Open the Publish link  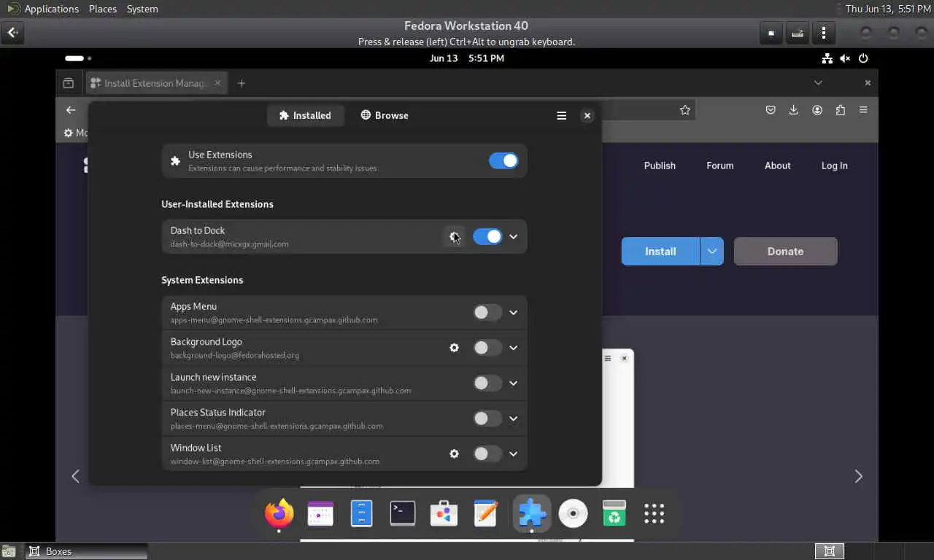pyautogui.click(x=660, y=166)
